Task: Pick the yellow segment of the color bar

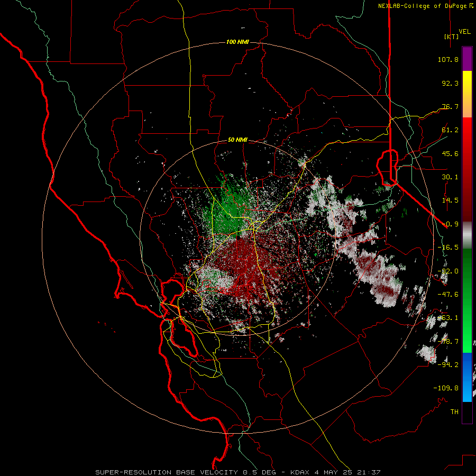Action: tap(467, 83)
